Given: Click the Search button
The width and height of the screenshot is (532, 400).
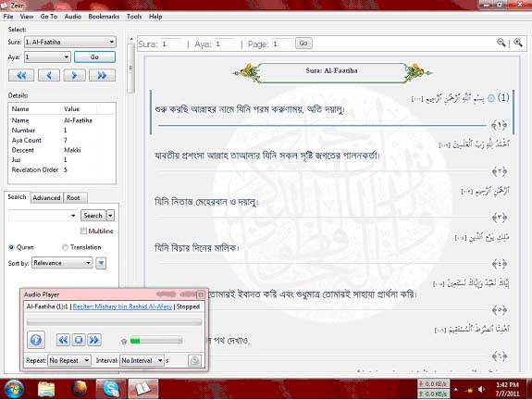Looking at the screenshot, I should click(x=93, y=216).
